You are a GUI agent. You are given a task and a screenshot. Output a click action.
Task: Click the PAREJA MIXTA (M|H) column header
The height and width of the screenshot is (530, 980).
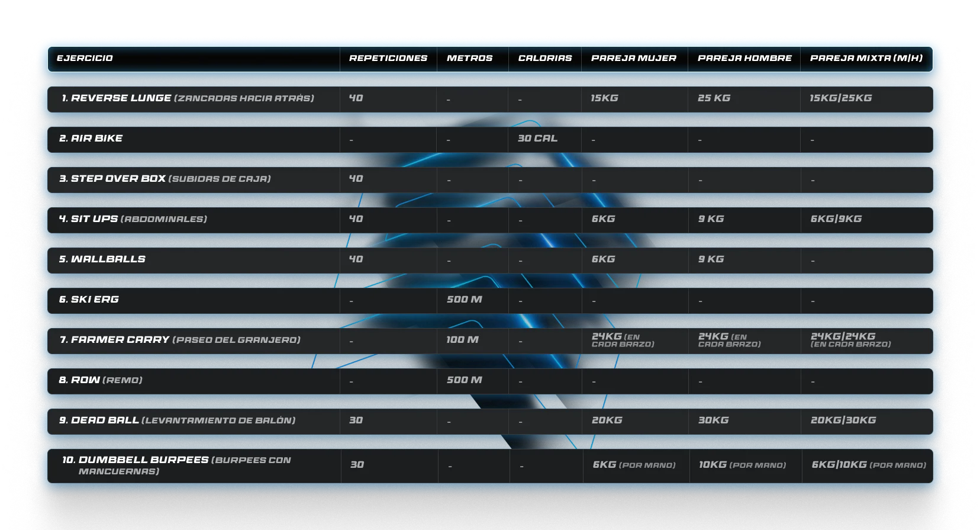pyautogui.click(x=866, y=58)
